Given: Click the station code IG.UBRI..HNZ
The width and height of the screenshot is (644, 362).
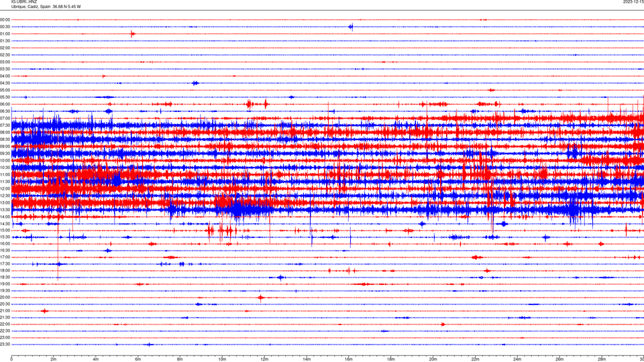Looking at the screenshot, I should (24, 2).
